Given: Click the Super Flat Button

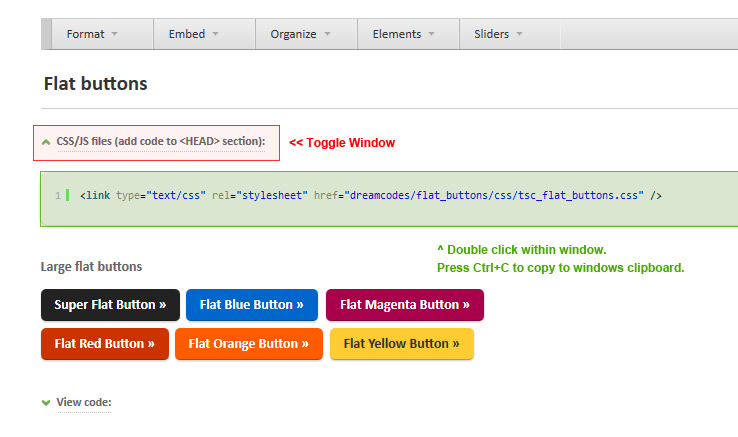Looking at the screenshot, I should 110,305.
